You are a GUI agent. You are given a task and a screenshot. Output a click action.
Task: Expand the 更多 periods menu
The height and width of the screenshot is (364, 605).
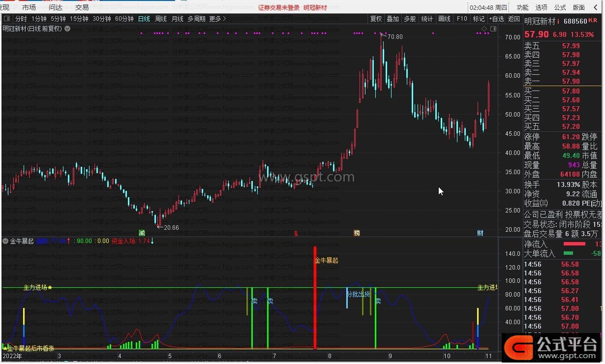click(217, 19)
